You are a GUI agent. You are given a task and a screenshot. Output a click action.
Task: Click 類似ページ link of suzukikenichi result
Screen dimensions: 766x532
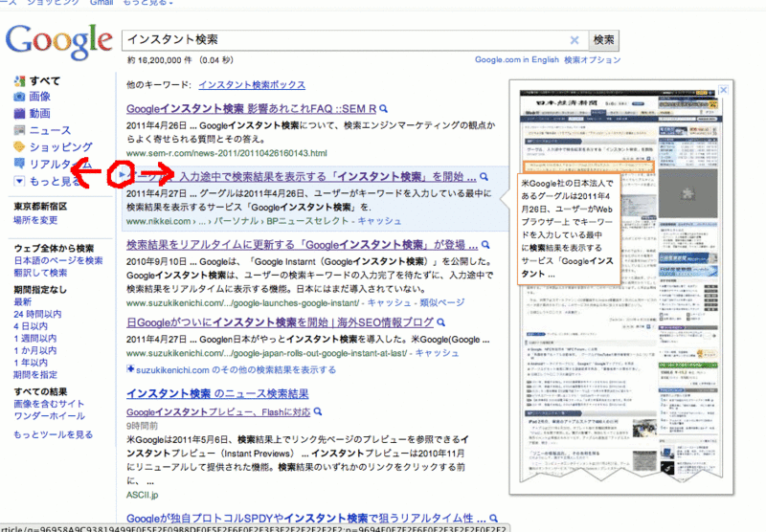coord(442,302)
